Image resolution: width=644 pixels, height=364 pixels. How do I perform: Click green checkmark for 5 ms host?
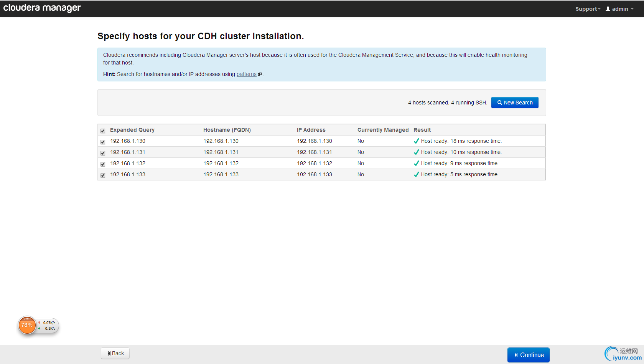pyautogui.click(x=416, y=174)
